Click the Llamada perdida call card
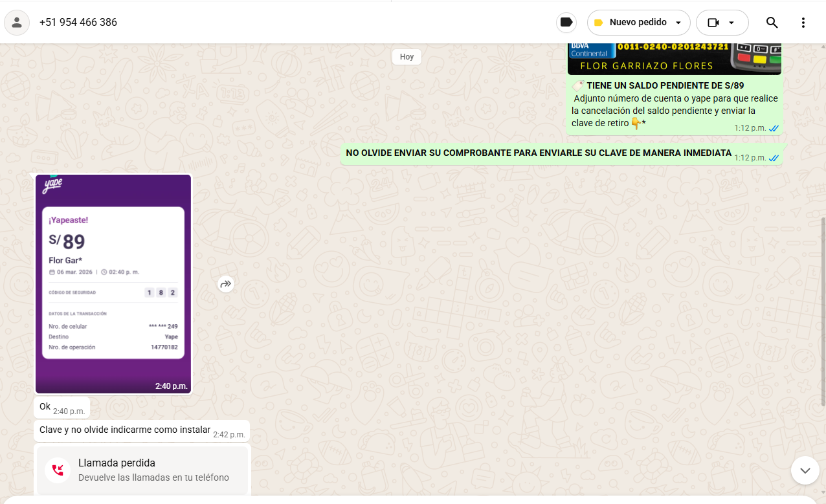This screenshot has width=826, height=504. pyautogui.click(x=142, y=470)
